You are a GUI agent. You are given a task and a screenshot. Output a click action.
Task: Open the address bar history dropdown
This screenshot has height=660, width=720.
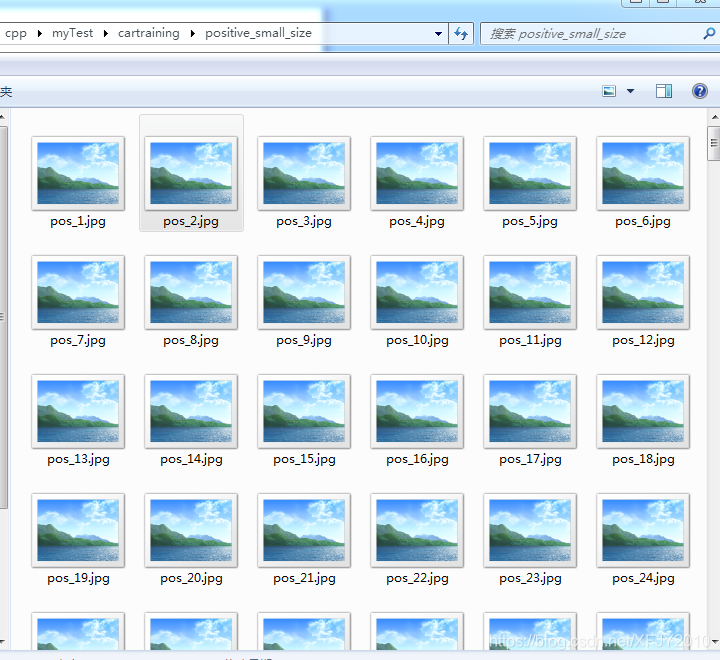pyautogui.click(x=438, y=34)
